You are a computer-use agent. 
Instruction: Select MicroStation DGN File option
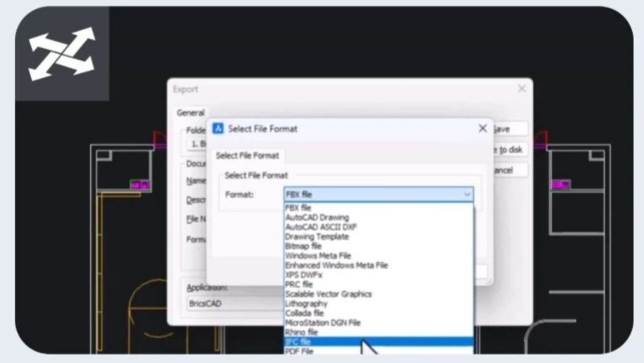tap(378, 322)
